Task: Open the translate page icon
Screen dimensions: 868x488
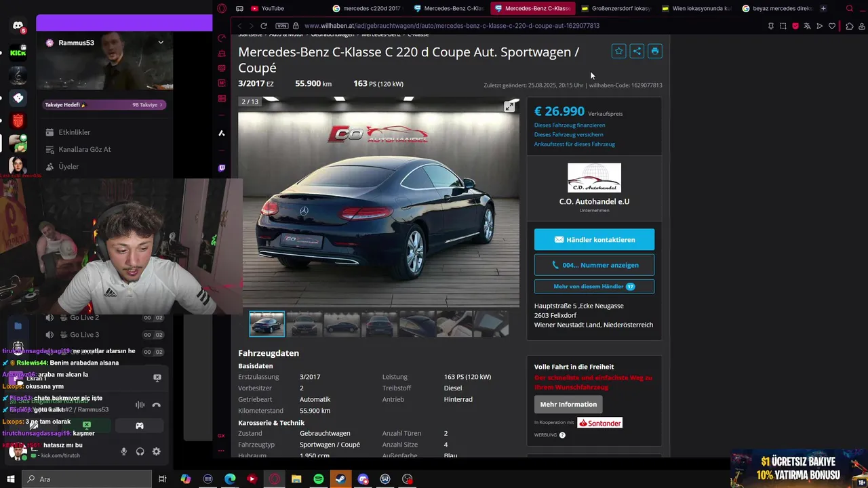Action: (x=807, y=26)
